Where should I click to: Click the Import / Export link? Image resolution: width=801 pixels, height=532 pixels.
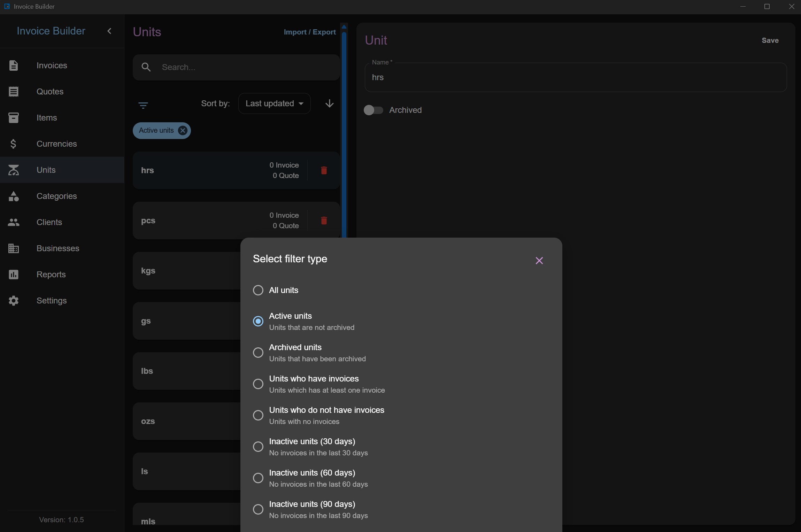point(309,32)
